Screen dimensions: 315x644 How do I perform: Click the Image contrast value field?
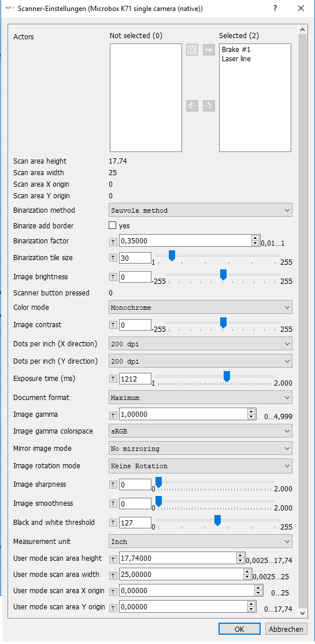pos(135,325)
